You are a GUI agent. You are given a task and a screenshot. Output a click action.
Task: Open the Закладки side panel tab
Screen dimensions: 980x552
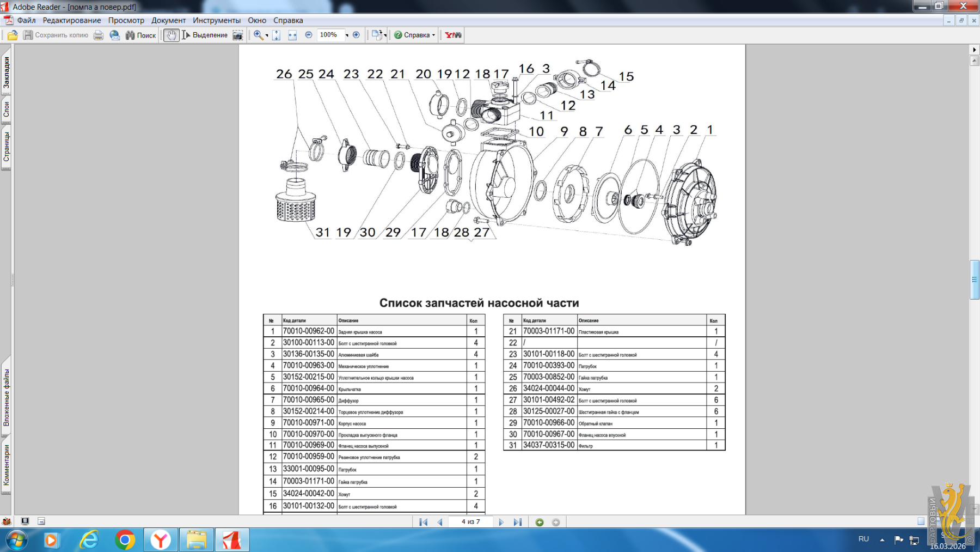7,72
